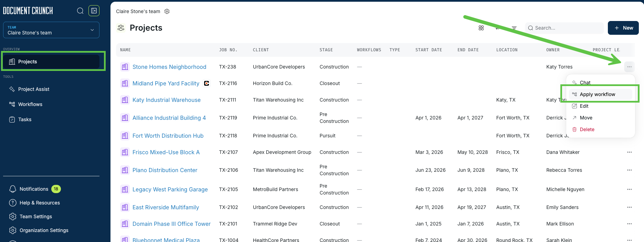This screenshot has width=644, height=242.
Task: Open row options for Frisco Mixed-Use Block A
Action: click(629, 152)
